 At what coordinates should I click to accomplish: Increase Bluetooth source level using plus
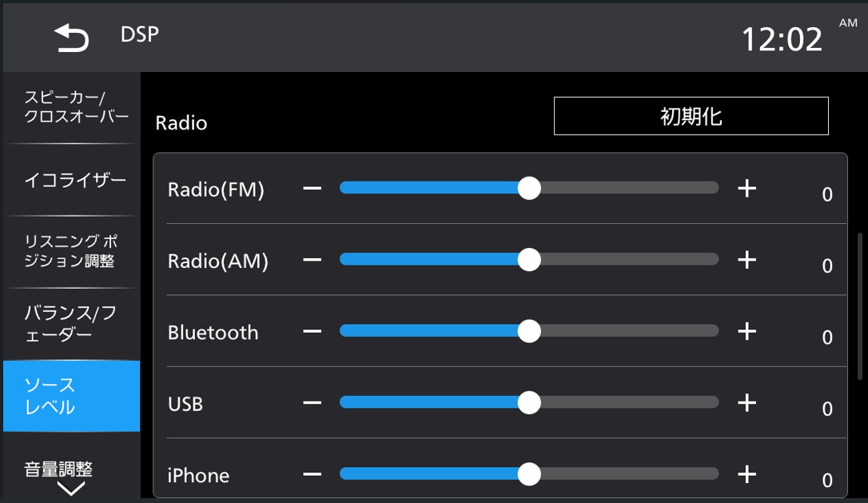[747, 331]
